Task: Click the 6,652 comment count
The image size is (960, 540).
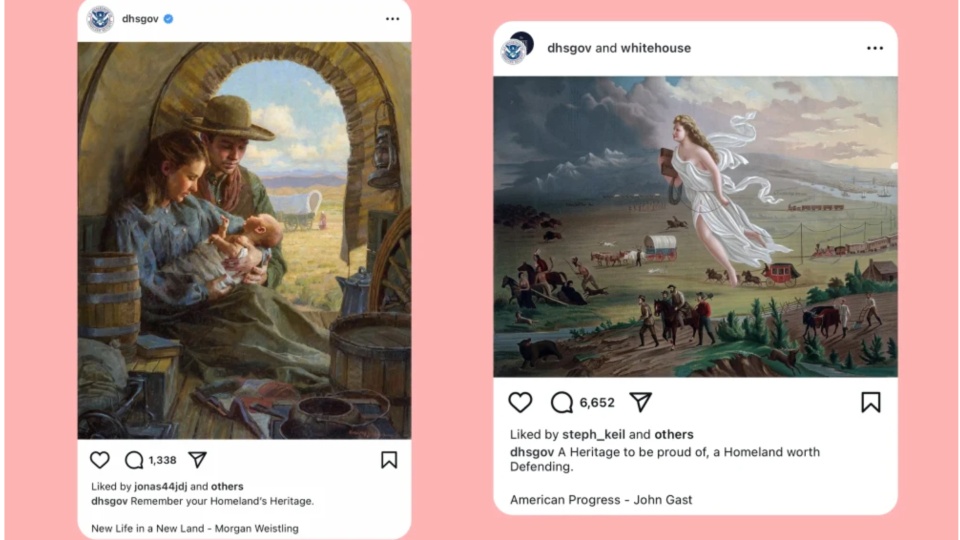Action: (x=597, y=403)
